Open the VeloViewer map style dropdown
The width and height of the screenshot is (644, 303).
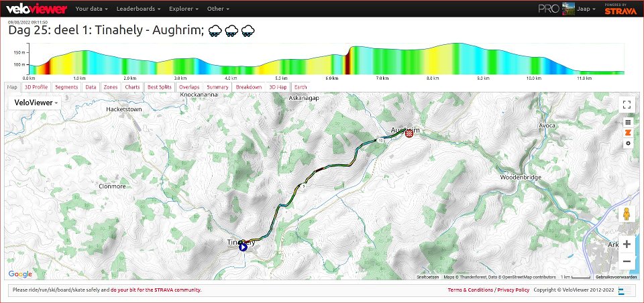coord(34,103)
